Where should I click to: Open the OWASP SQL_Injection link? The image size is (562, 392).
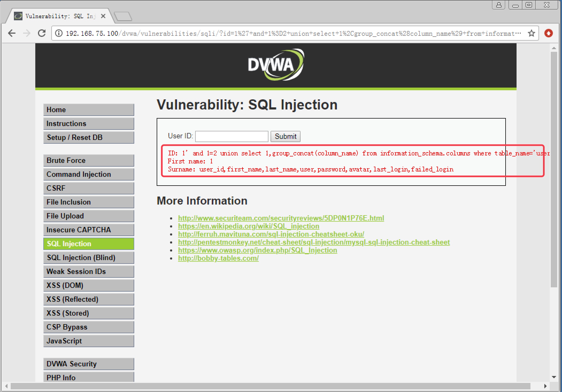(257, 250)
